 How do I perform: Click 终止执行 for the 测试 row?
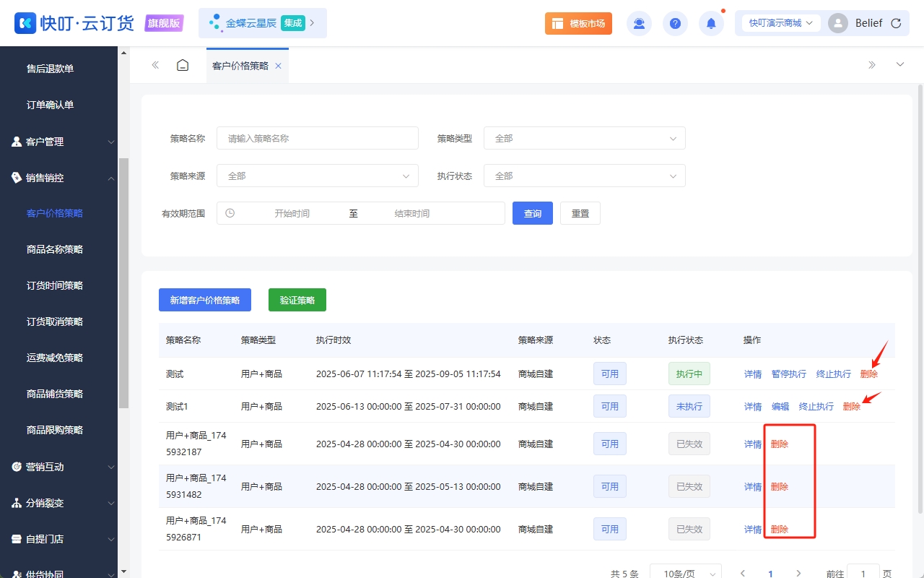click(x=834, y=374)
